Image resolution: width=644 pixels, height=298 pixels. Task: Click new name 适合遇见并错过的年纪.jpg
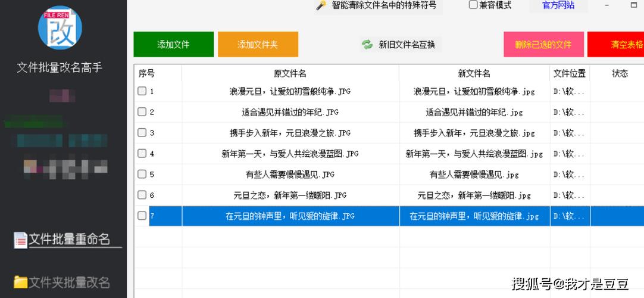pos(474,112)
